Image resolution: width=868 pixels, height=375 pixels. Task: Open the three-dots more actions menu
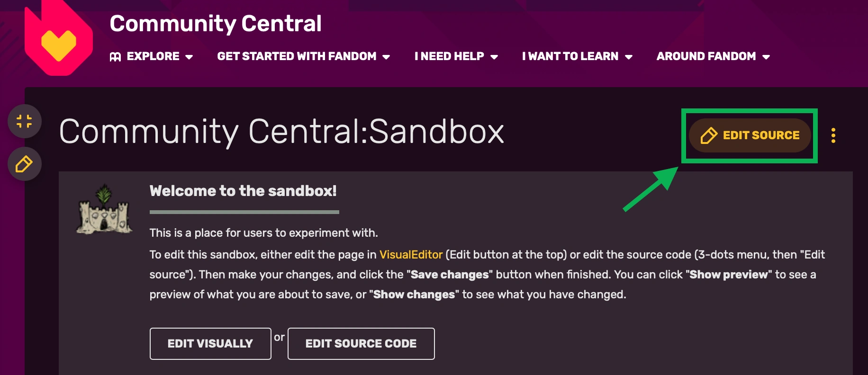[x=833, y=135]
